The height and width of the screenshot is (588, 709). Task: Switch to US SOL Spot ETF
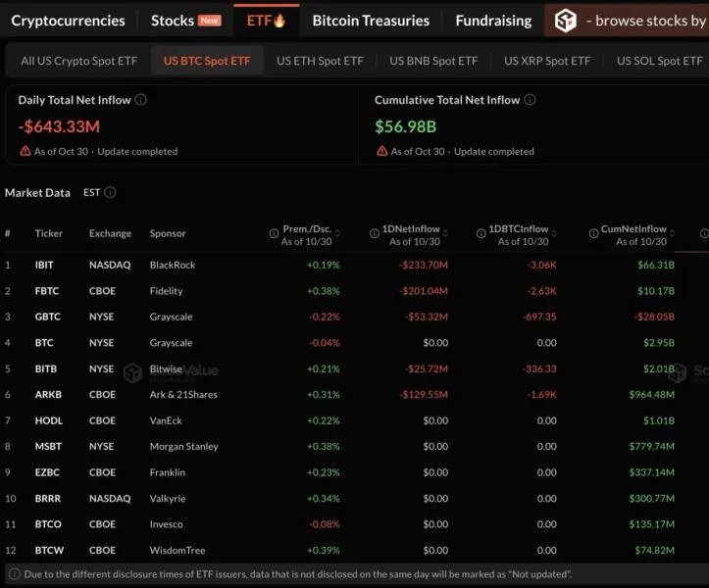[x=660, y=61]
